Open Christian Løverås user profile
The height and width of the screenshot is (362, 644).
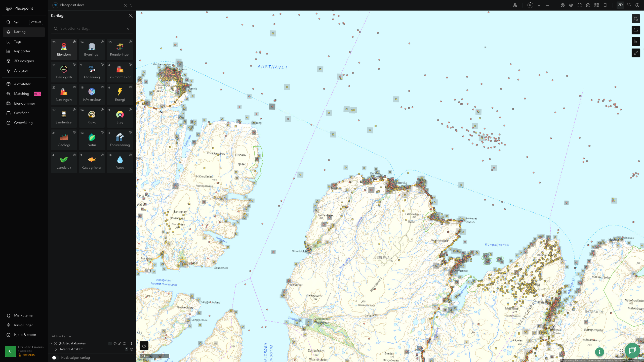point(24,351)
